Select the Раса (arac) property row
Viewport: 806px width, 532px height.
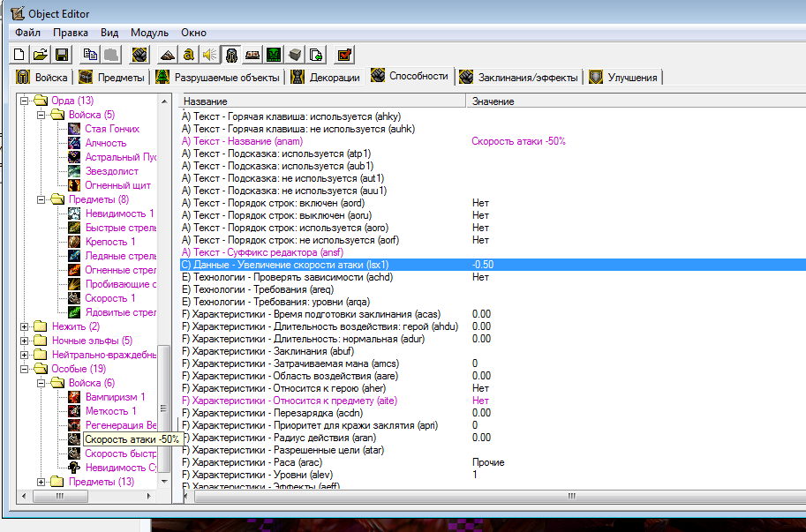tap(493, 462)
